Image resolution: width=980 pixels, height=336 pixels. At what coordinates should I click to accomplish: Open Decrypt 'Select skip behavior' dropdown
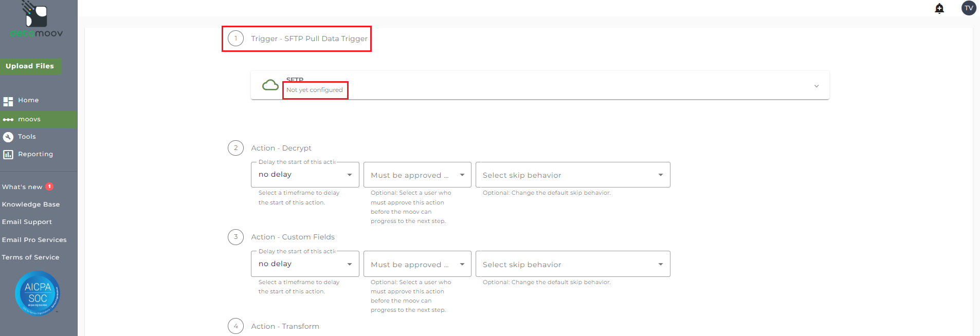(572, 175)
